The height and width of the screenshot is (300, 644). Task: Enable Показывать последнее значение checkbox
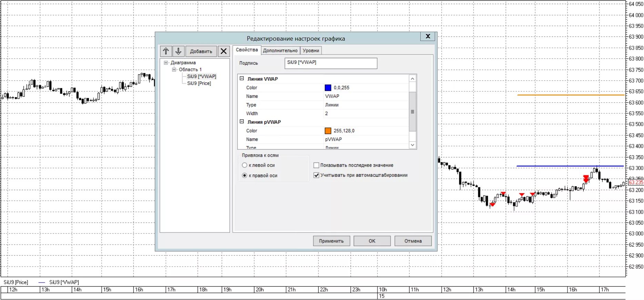coord(316,165)
